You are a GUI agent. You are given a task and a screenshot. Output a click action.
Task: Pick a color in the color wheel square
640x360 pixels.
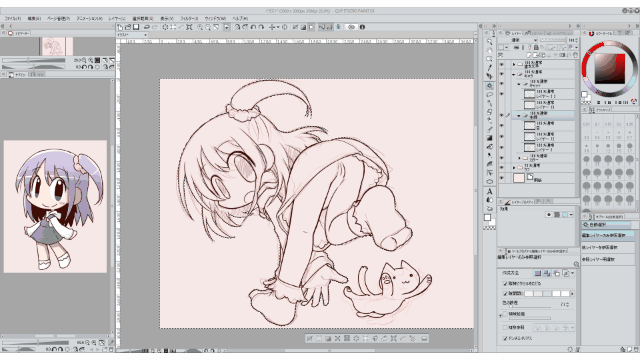click(609, 69)
